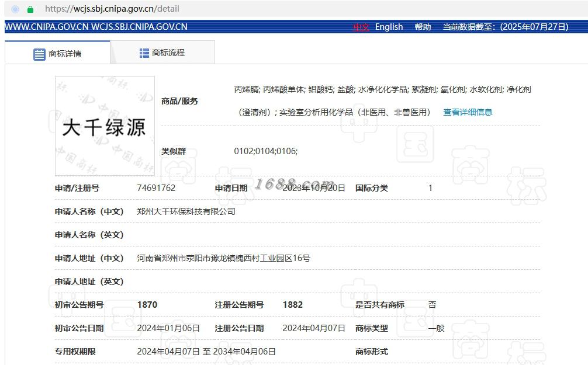588x365 pixels.
Task: Click trademark type value 一般
Action: (436, 328)
